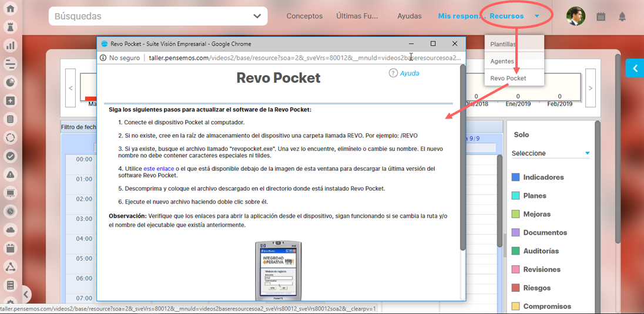This screenshot has height=314, width=644.
Task: Follow the "este enlace" download link
Action: [159, 168]
